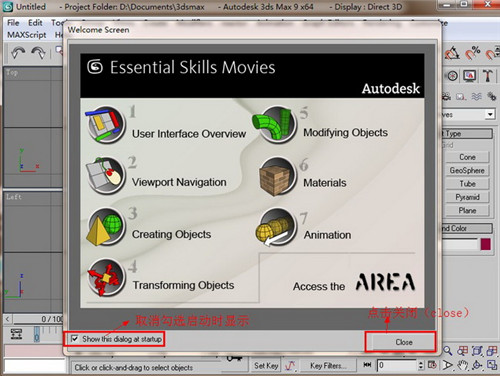
Task: Click the current frame number field
Action: click(x=398, y=365)
